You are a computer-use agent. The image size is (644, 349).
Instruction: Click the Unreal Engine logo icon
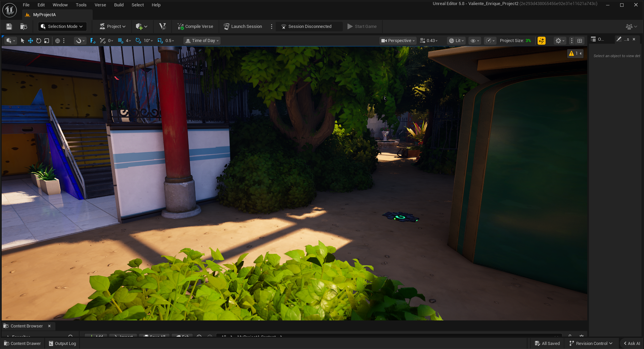[x=9, y=10]
